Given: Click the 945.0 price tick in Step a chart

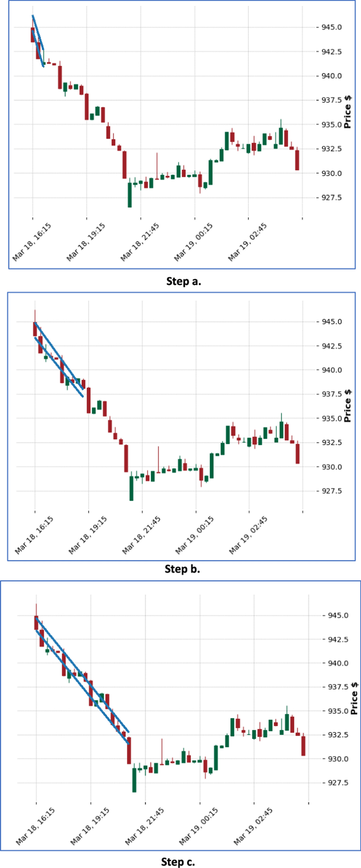Looking at the screenshot, I should tap(331, 27).
